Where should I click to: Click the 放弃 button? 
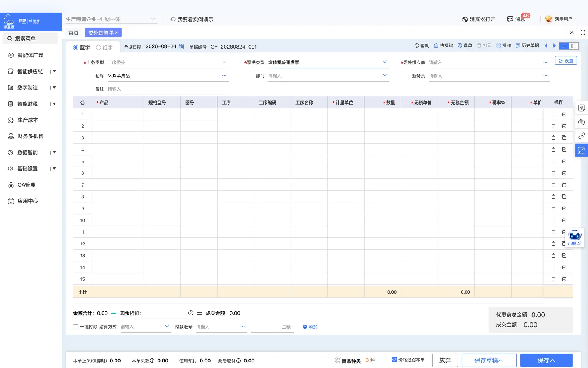tap(445, 360)
